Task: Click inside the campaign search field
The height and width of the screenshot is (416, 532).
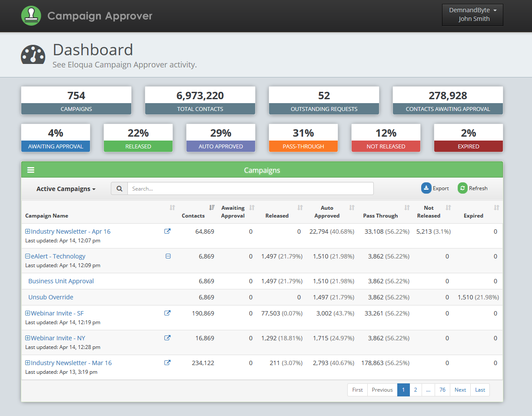Action: [x=250, y=188]
